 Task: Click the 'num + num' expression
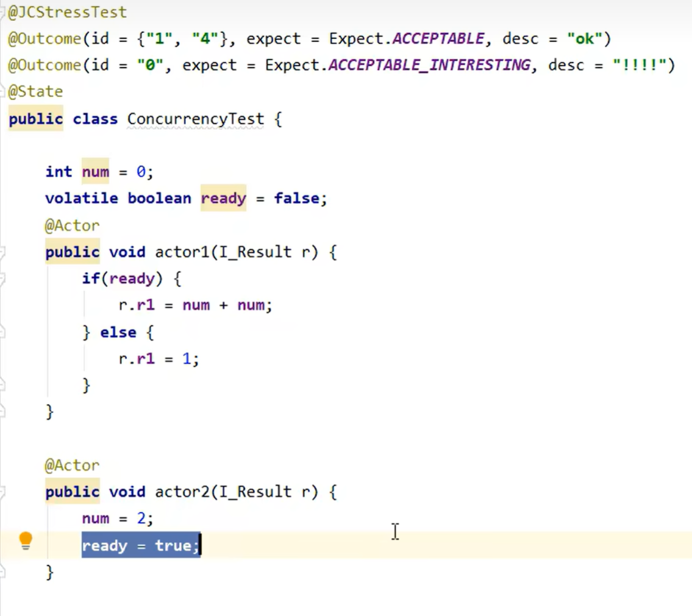[x=223, y=305]
